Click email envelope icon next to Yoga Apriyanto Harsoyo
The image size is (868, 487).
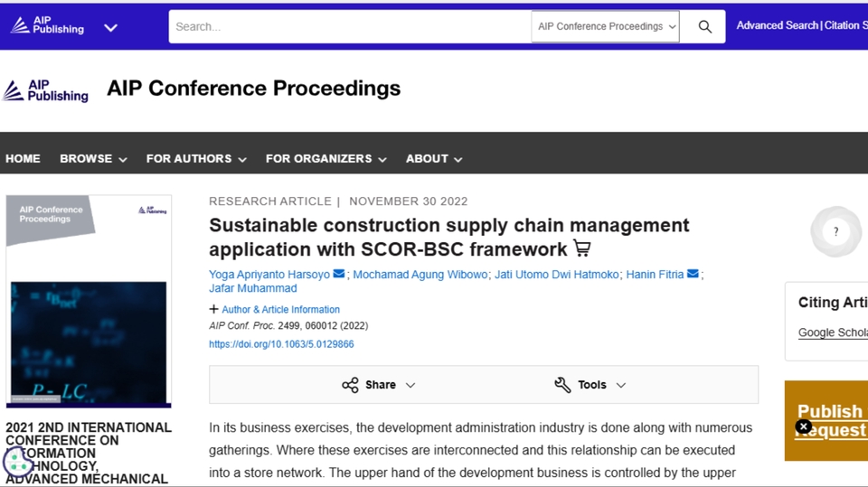339,274
